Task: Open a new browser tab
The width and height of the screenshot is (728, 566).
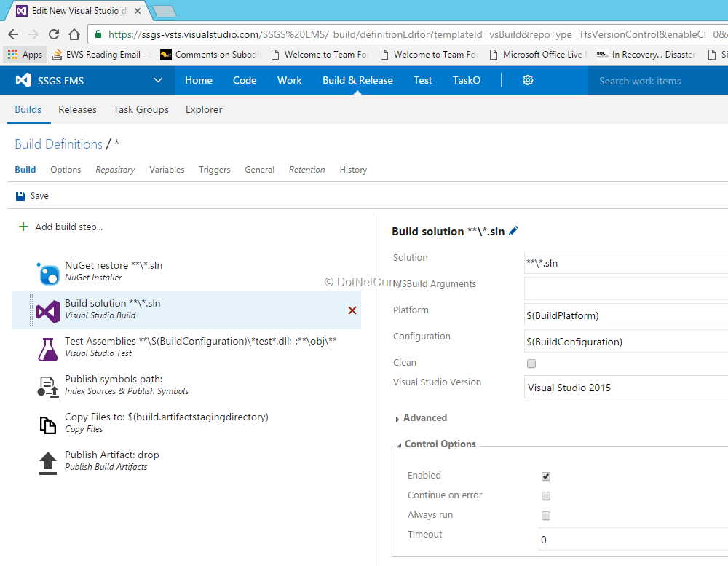Action: tap(165, 11)
